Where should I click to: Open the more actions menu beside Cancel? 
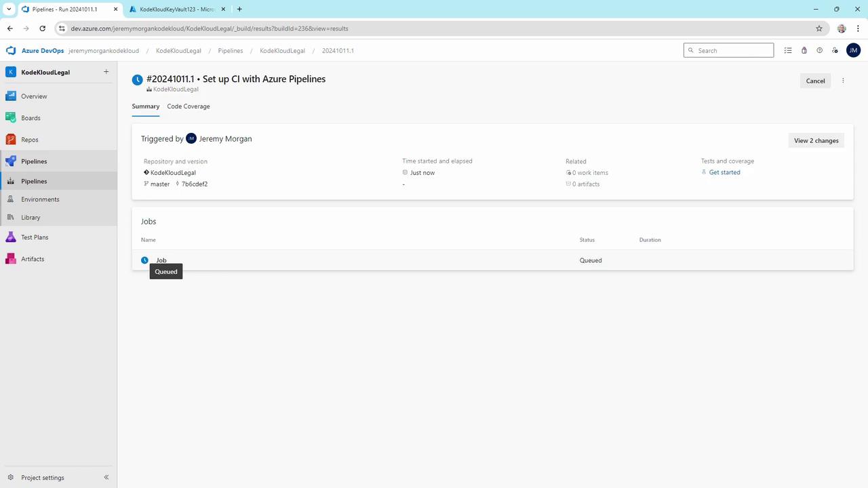(843, 81)
